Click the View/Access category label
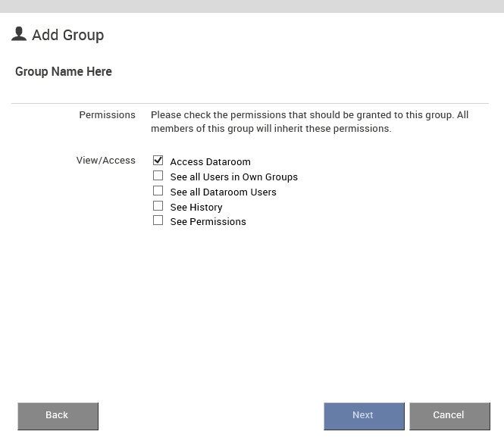 coord(106,160)
